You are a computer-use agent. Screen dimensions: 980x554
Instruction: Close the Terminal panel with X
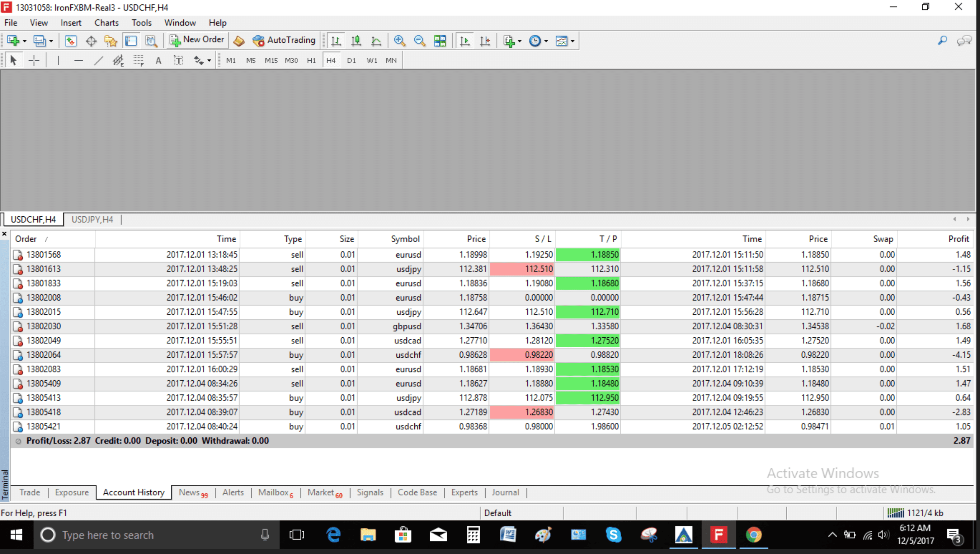click(5, 234)
